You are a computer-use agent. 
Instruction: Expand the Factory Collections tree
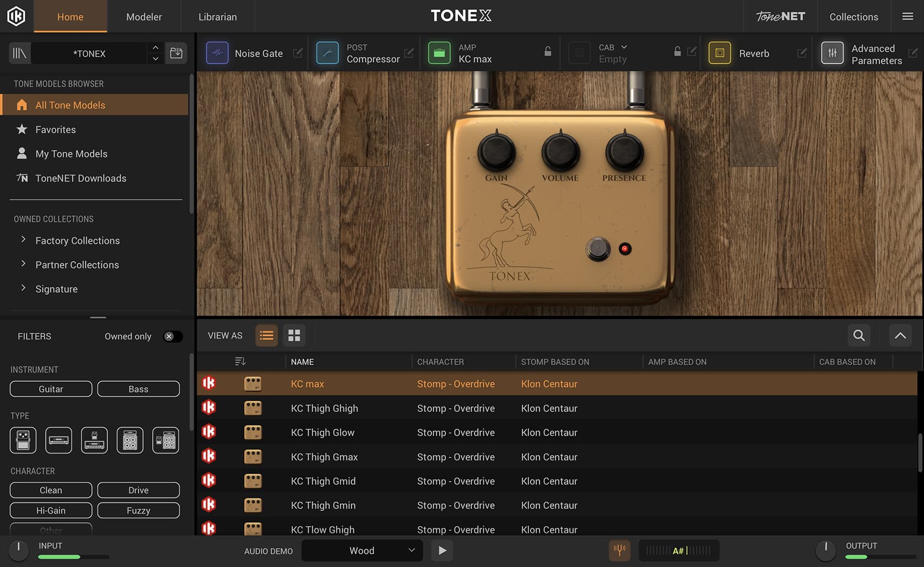point(23,239)
